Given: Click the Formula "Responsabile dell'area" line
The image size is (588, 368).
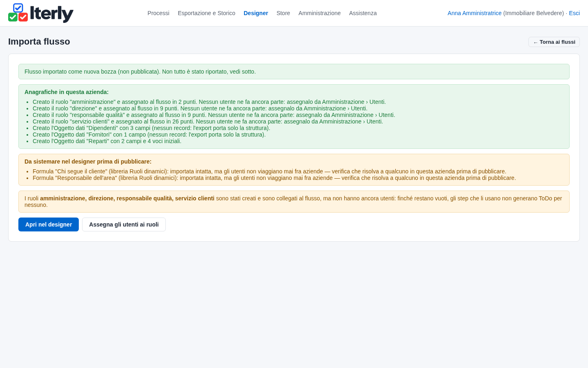Looking at the screenshot, I should 274,178.
